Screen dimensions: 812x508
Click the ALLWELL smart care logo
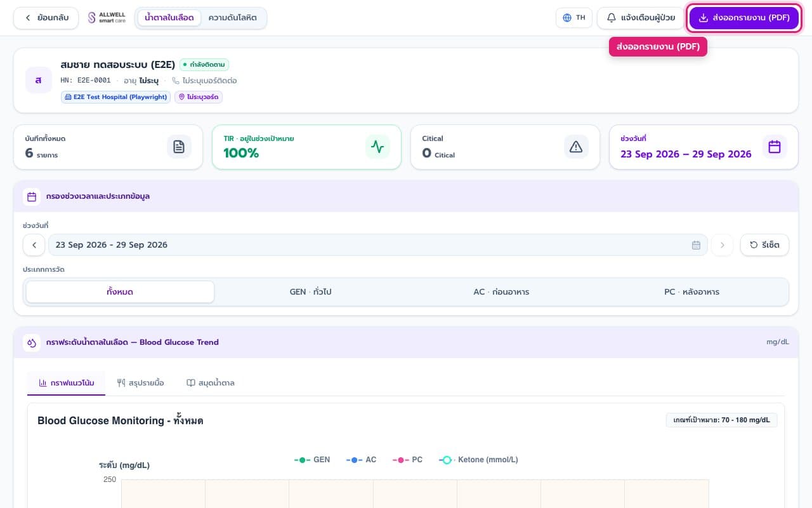pyautogui.click(x=107, y=18)
